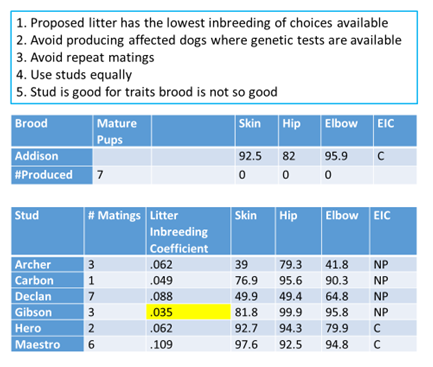
Task: Select the # Matings column header
Action: (115, 231)
